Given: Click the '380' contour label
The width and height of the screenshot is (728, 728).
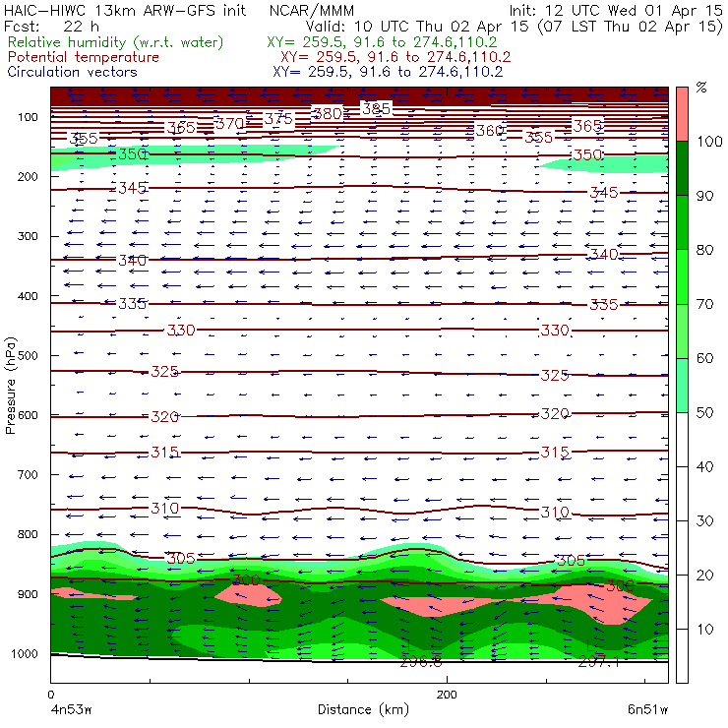Looking at the screenshot, I should (328, 114).
